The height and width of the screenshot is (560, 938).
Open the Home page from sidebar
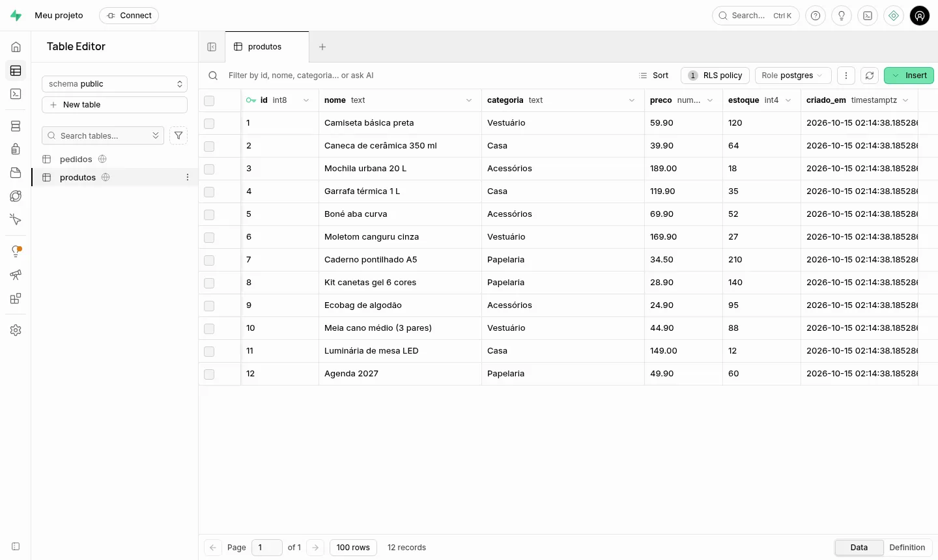pos(16,47)
